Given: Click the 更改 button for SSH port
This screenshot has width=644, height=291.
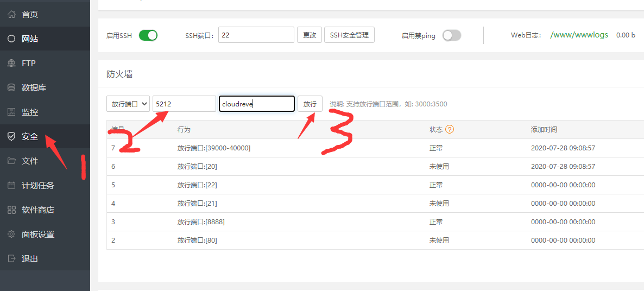Looking at the screenshot, I should (x=310, y=35).
